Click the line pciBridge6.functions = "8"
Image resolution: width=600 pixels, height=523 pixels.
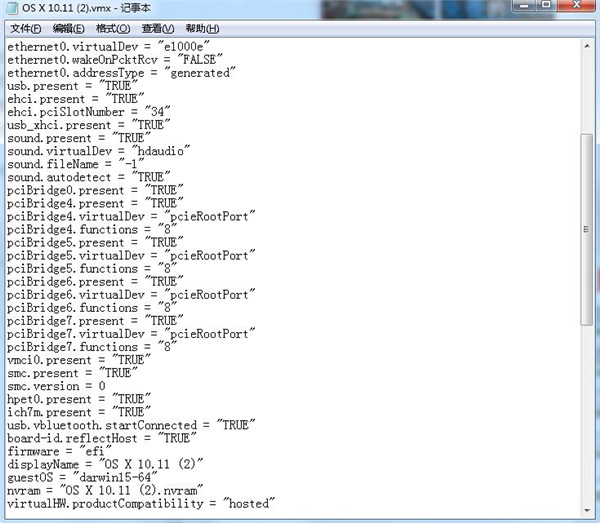92,307
